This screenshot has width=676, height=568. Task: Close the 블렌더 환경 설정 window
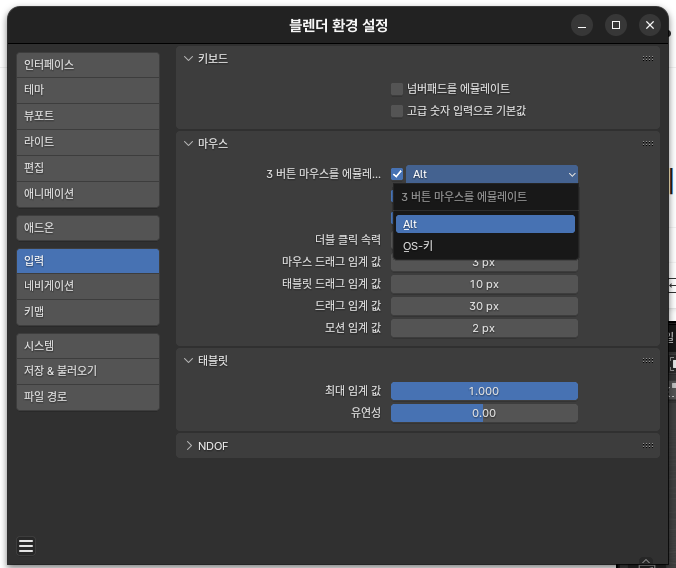click(x=650, y=25)
